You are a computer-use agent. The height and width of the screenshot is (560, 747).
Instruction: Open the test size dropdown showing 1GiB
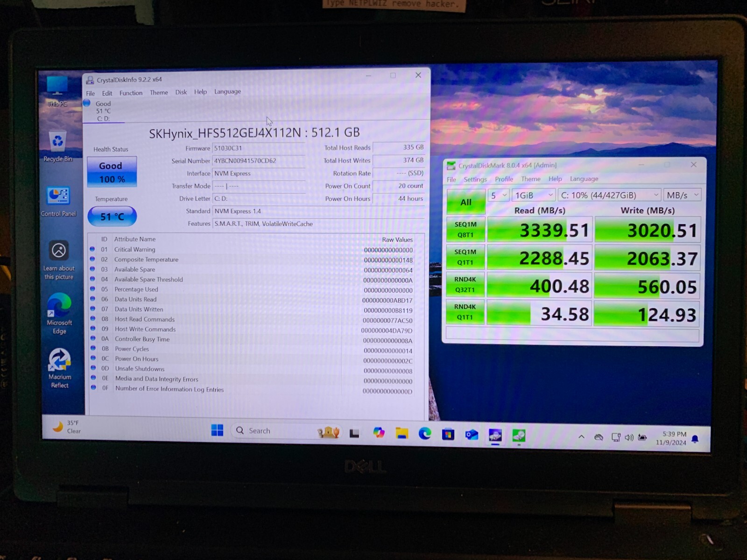[534, 195]
